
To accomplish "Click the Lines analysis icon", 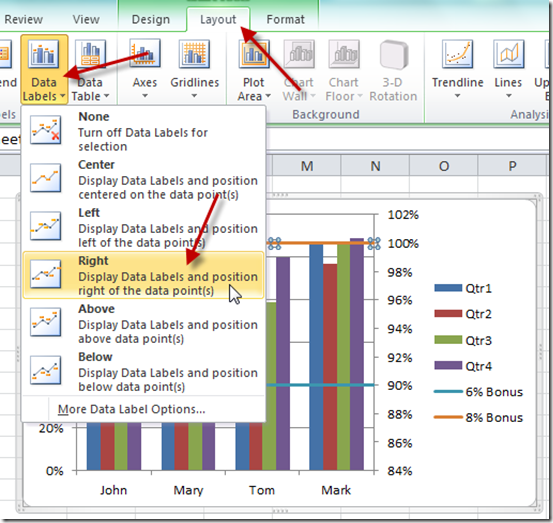I will pos(508,54).
